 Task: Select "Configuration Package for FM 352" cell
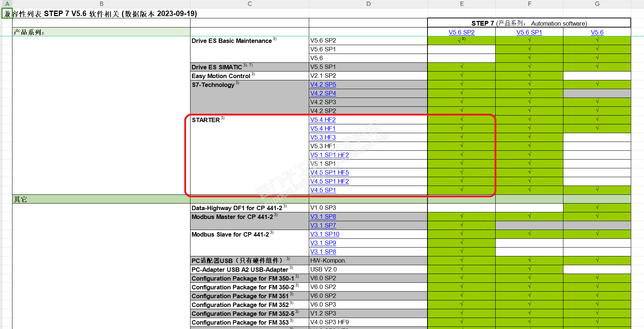pyautogui.click(x=250, y=304)
